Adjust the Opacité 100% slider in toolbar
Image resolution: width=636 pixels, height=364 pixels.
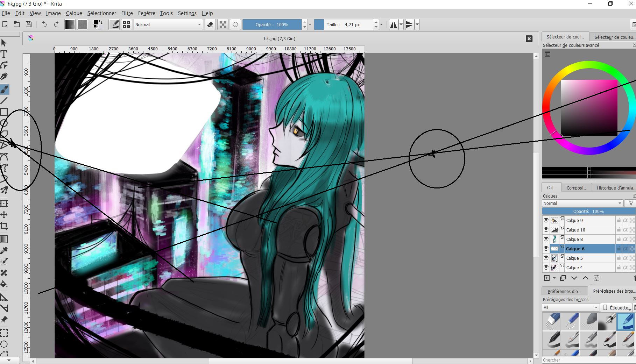click(272, 24)
